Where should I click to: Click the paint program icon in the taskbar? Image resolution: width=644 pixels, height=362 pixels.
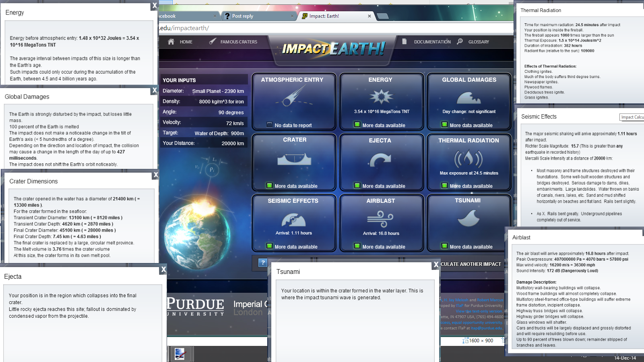180,354
